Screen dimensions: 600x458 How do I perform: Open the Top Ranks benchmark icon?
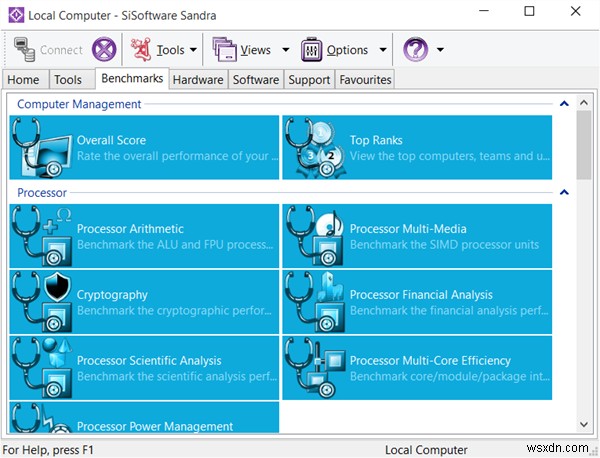point(314,148)
